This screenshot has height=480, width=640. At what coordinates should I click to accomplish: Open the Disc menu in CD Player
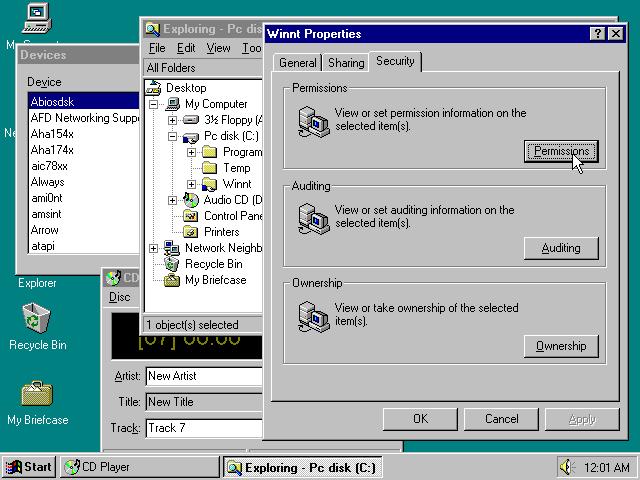pyautogui.click(x=120, y=297)
